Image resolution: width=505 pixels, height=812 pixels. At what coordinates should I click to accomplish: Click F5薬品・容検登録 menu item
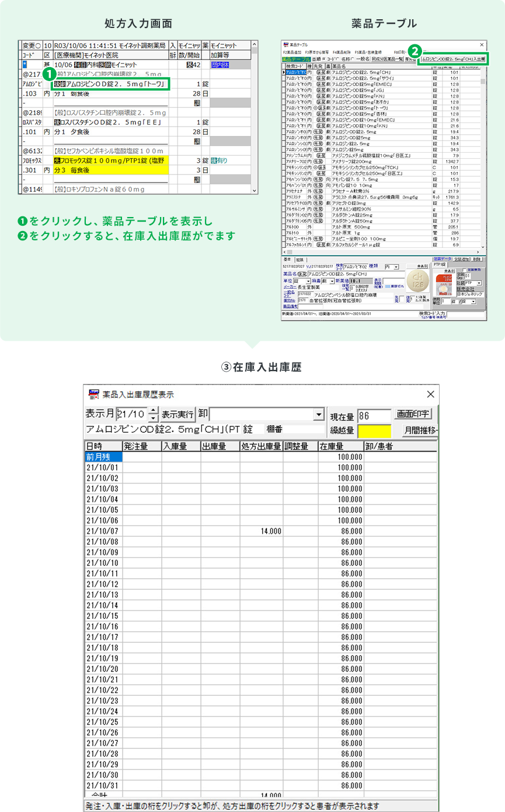[x=368, y=52]
